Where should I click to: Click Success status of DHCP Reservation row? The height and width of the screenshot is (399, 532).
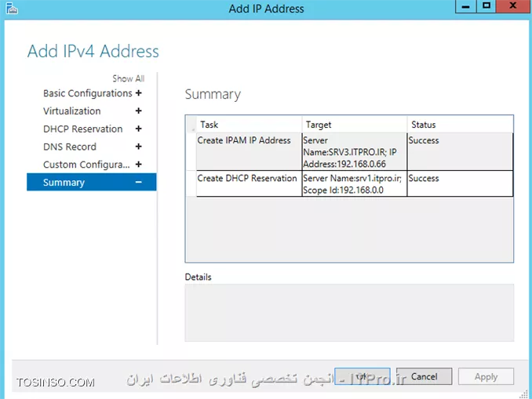point(460,183)
